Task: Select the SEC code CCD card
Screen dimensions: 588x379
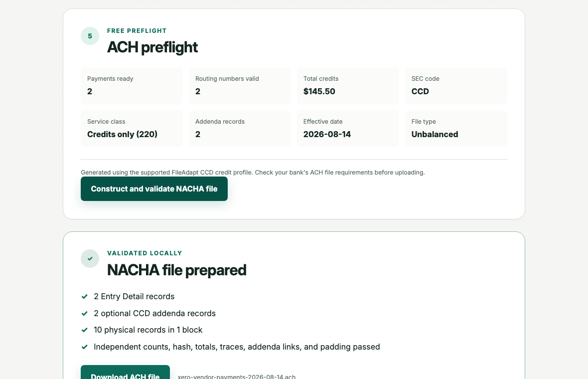Action: coord(456,86)
